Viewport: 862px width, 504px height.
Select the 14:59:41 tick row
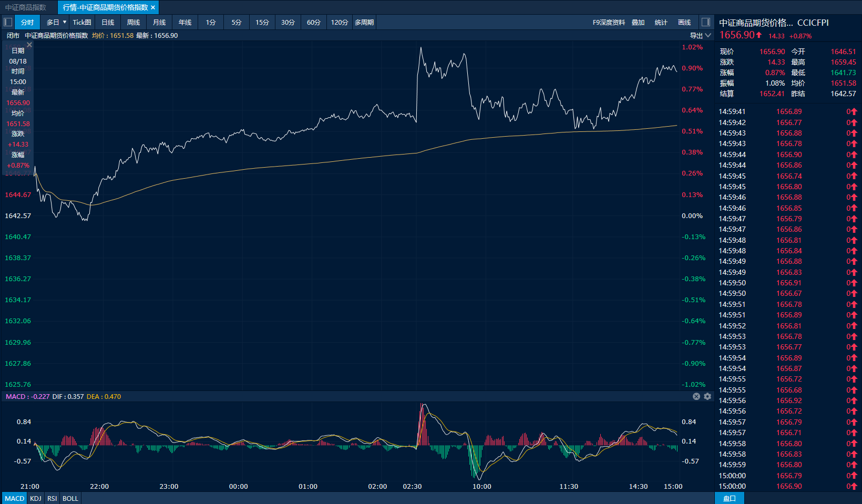(788, 111)
